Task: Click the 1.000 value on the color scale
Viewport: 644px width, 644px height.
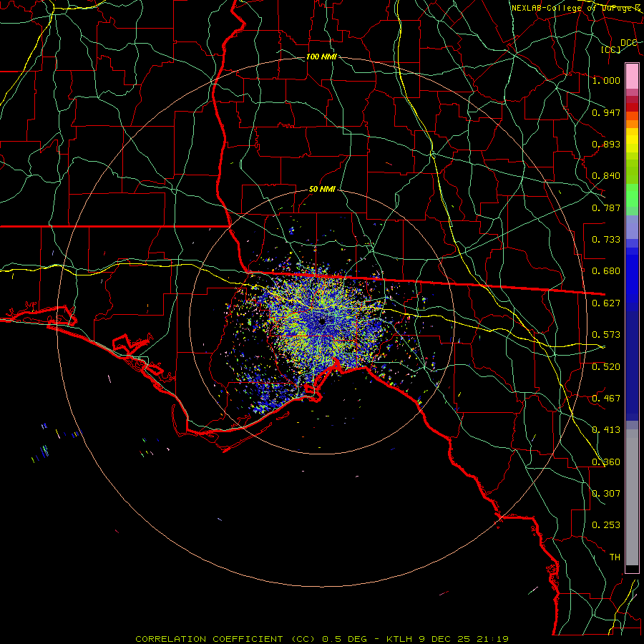Action: click(x=606, y=80)
